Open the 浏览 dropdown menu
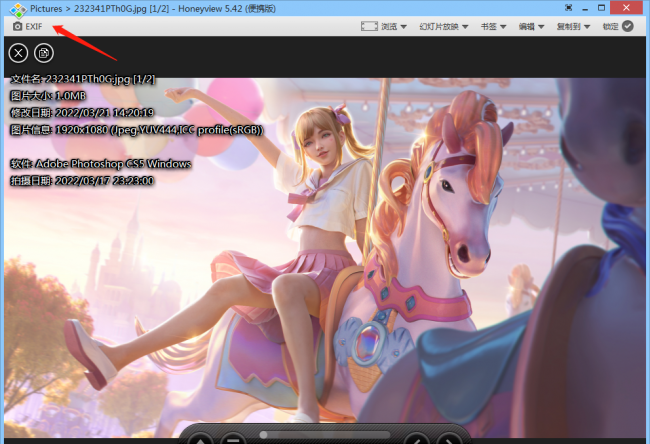 (393, 27)
